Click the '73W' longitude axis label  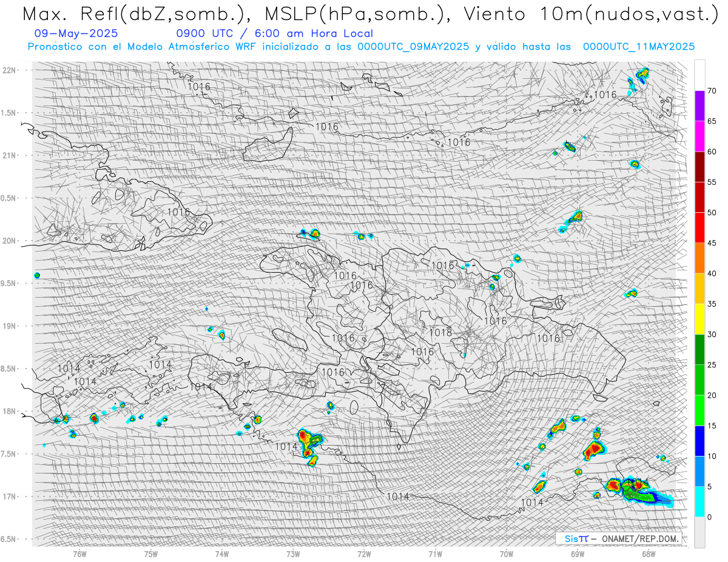pos(293,554)
